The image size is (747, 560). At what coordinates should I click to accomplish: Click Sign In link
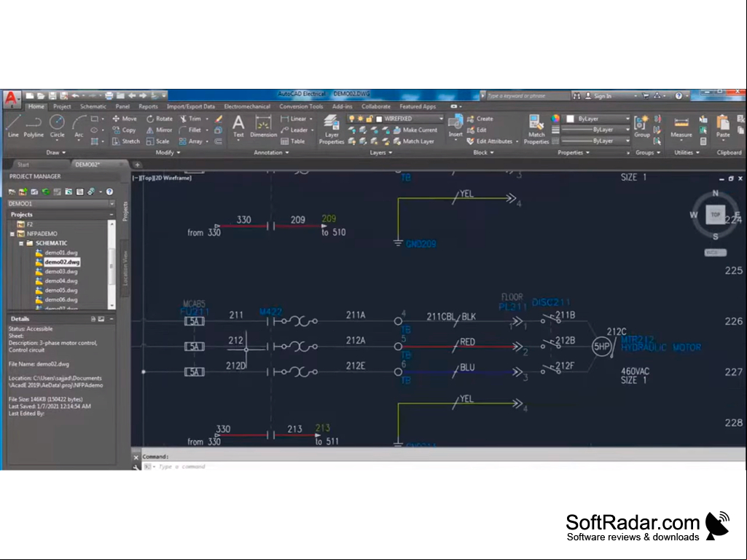tap(598, 96)
